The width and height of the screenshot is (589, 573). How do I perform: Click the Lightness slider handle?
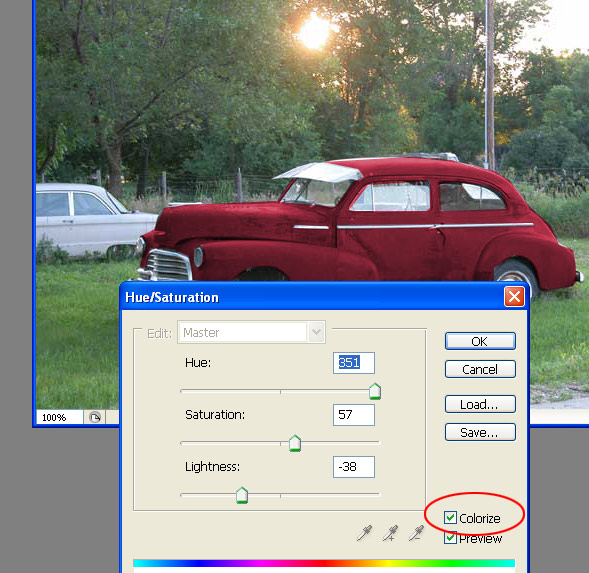242,495
